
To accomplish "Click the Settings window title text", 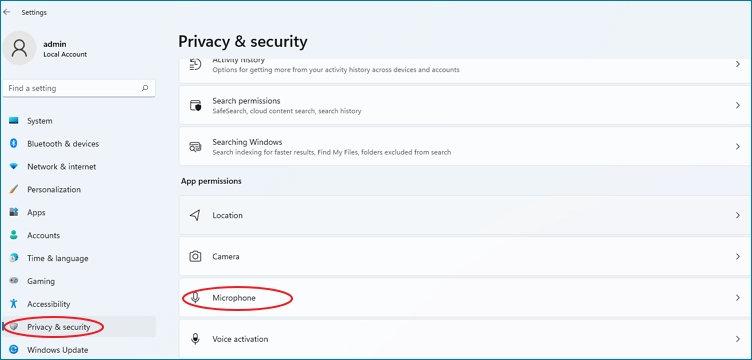I will click(x=34, y=12).
